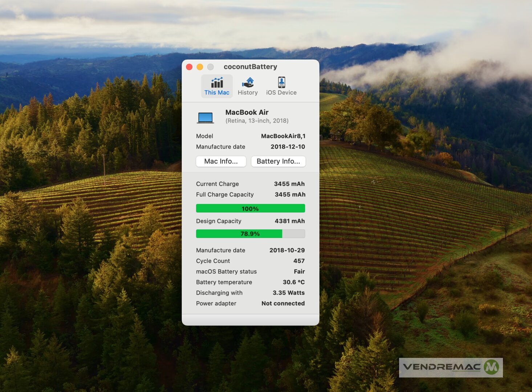
Task: Open History via the hand-and-house icon
Action: pyautogui.click(x=248, y=82)
